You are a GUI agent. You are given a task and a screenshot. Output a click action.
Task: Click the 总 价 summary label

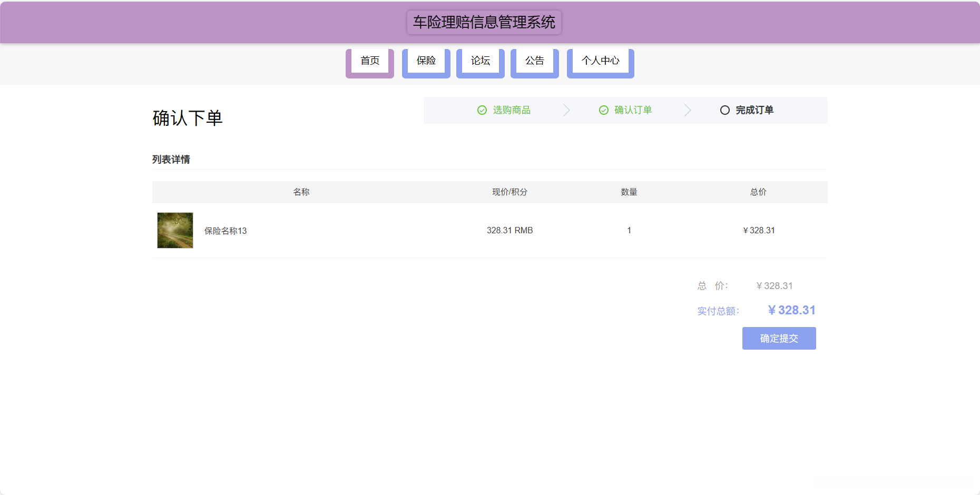point(713,286)
